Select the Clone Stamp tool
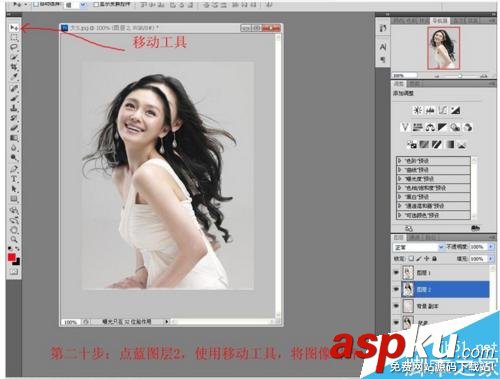 (x=14, y=108)
